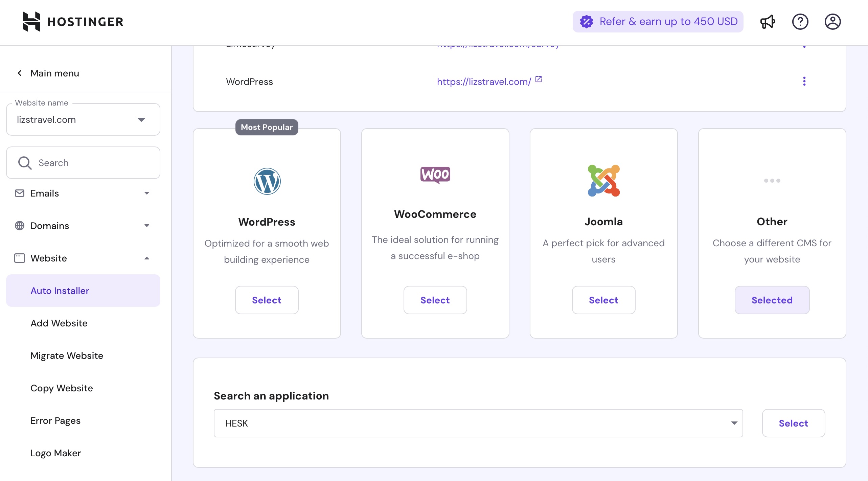
Task: Click the three-dot Other icon on card
Action: (772, 181)
